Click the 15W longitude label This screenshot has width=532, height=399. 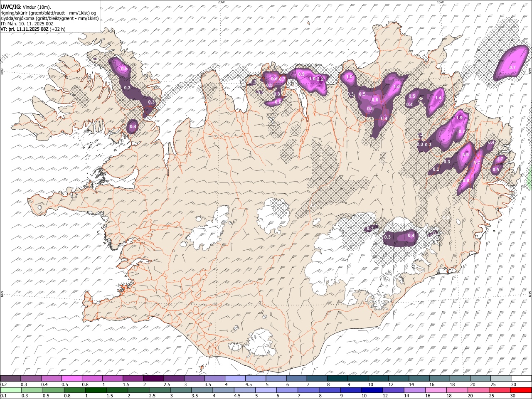[x=440, y=2]
